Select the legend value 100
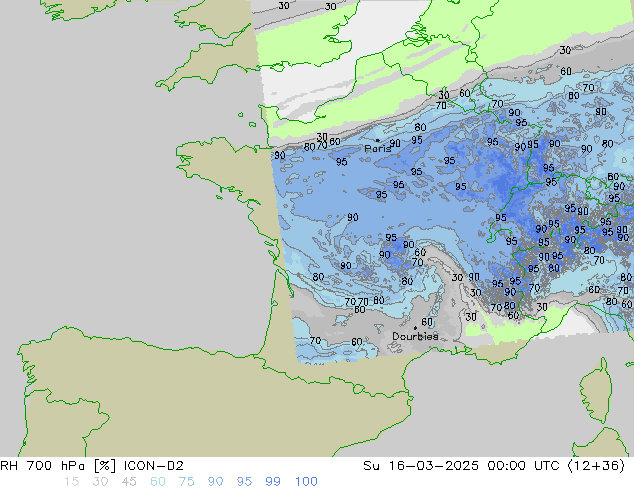Viewport: 634px width, 490px height. click(x=306, y=482)
